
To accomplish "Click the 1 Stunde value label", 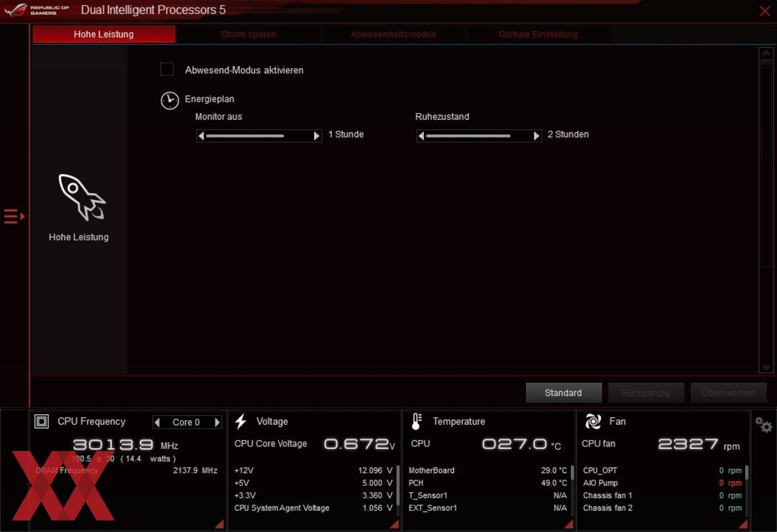I will coord(346,134).
